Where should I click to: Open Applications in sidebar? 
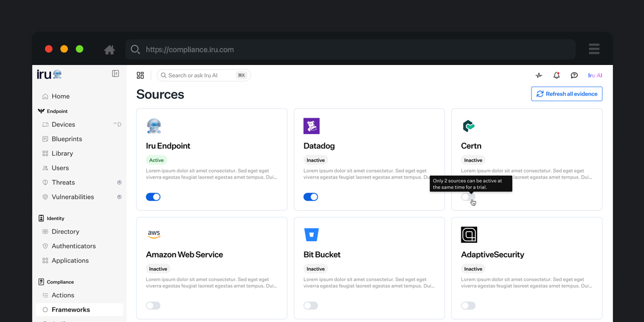click(79, 261)
